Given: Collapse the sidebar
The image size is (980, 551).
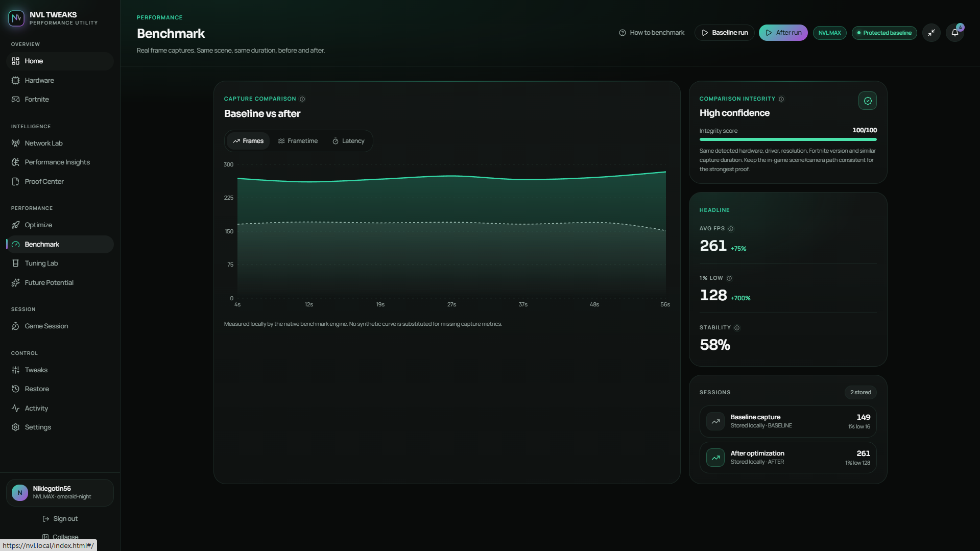Looking at the screenshot, I should 60,537.
